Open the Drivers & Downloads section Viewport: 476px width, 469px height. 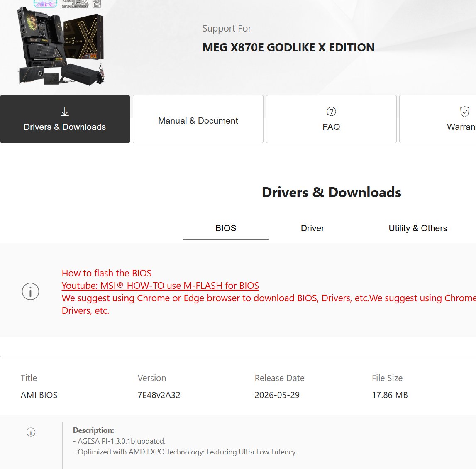click(65, 119)
